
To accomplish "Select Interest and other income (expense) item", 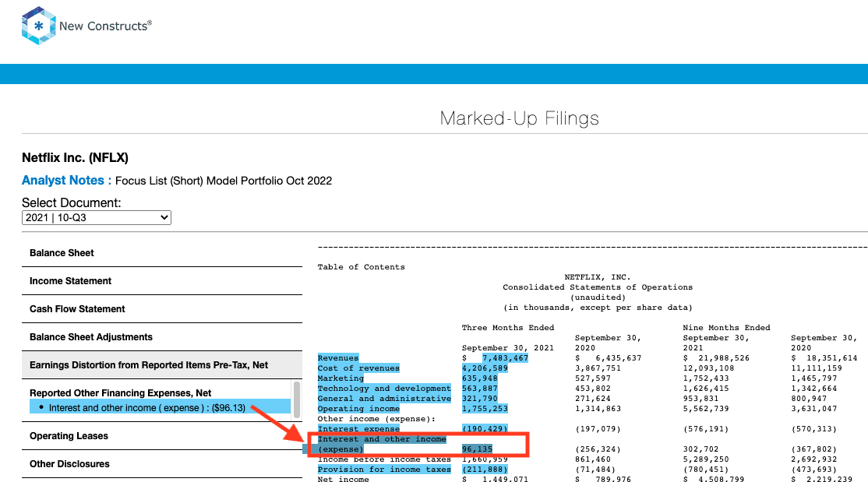I will pyautogui.click(x=160, y=407).
